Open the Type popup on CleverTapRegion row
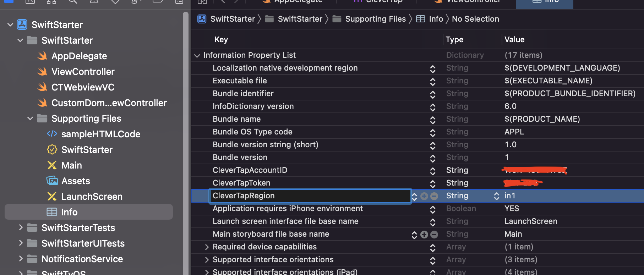Image resolution: width=644 pixels, height=275 pixels. click(x=497, y=196)
